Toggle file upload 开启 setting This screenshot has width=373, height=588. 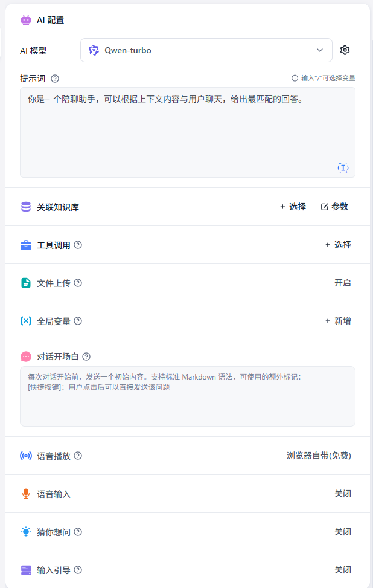(x=343, y=283)
